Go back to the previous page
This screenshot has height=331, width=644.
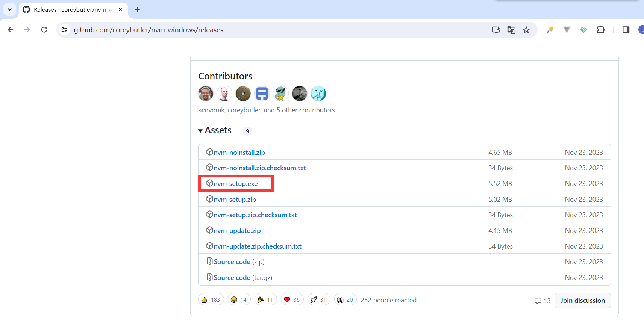click(x=11, y=30)
